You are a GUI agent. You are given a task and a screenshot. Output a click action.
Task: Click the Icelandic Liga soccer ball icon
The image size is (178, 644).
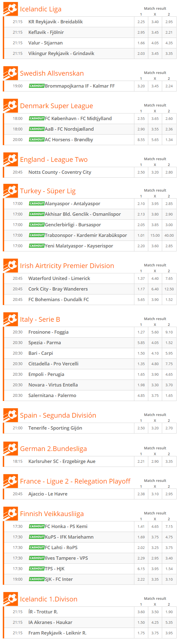tap(11, 9)
